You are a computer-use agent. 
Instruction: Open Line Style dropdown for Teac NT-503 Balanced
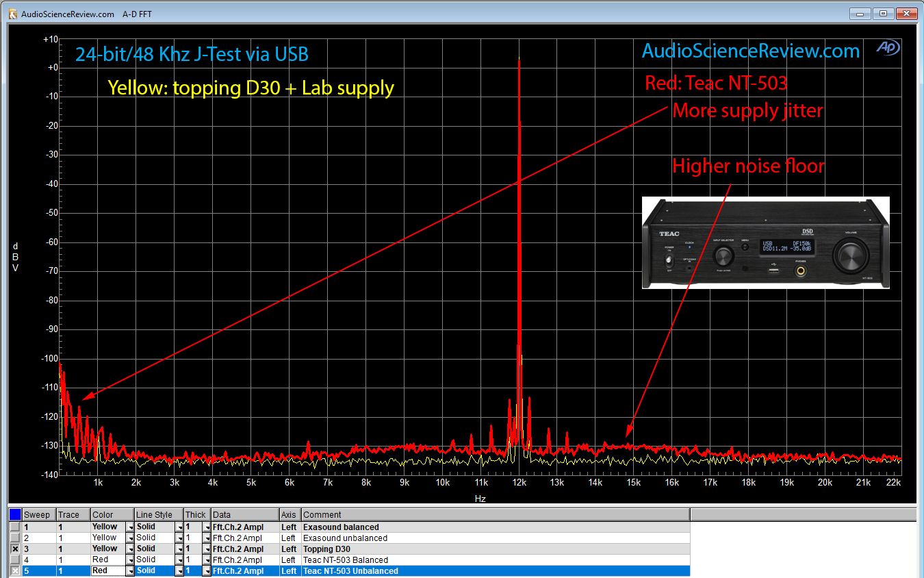pos(179,560)
